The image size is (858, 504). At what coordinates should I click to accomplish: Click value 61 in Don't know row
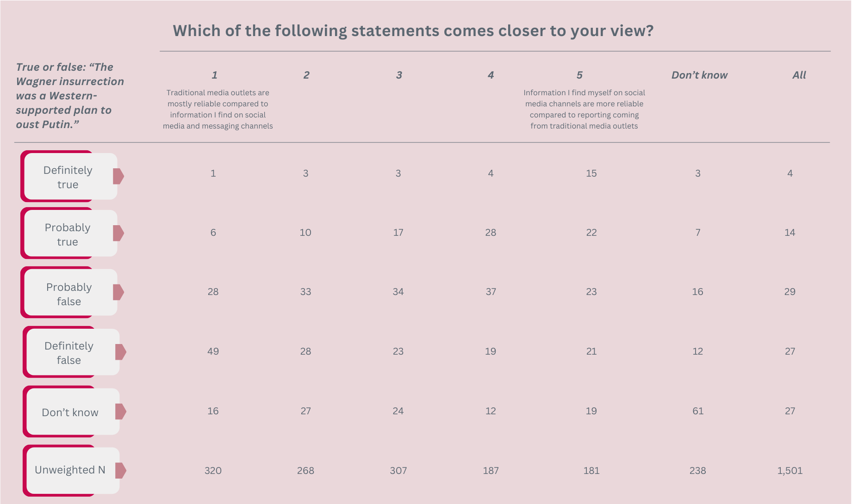[698, 411]
